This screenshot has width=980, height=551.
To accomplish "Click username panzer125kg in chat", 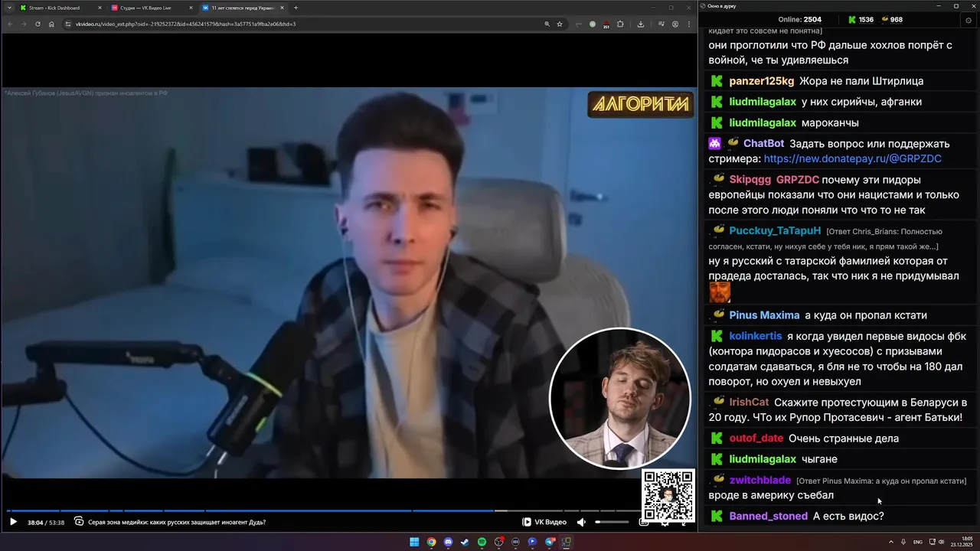I will coord(761,81).
